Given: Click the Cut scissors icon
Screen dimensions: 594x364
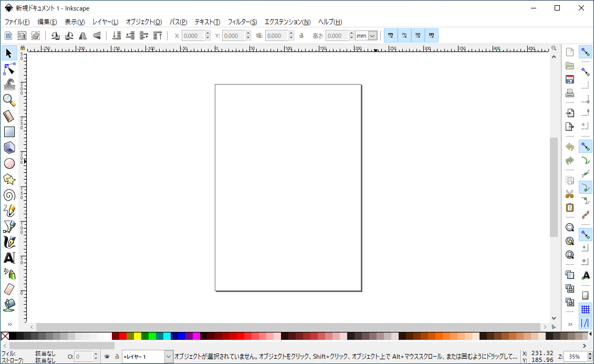Looking at the screenshot, I should pos(569,194).
